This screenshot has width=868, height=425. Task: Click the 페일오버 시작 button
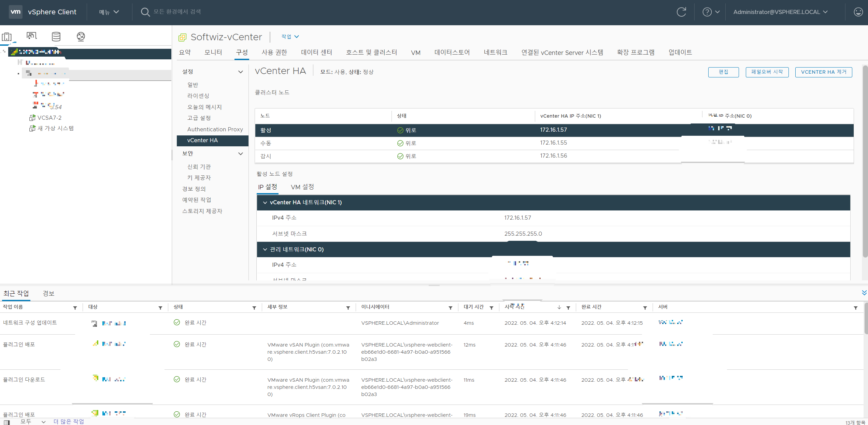click(767, 72)
